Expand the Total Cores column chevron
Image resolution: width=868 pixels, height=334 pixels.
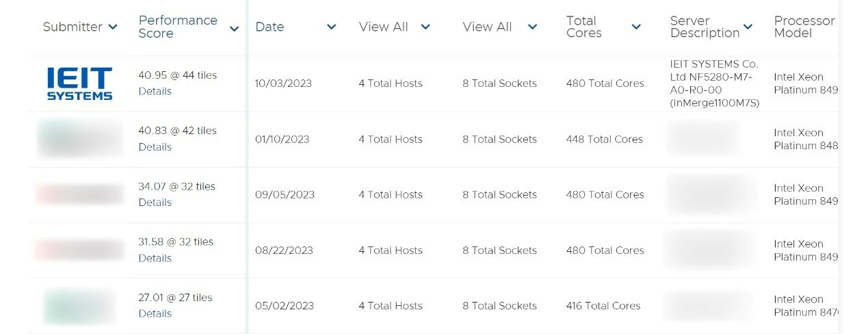point(636,27)
